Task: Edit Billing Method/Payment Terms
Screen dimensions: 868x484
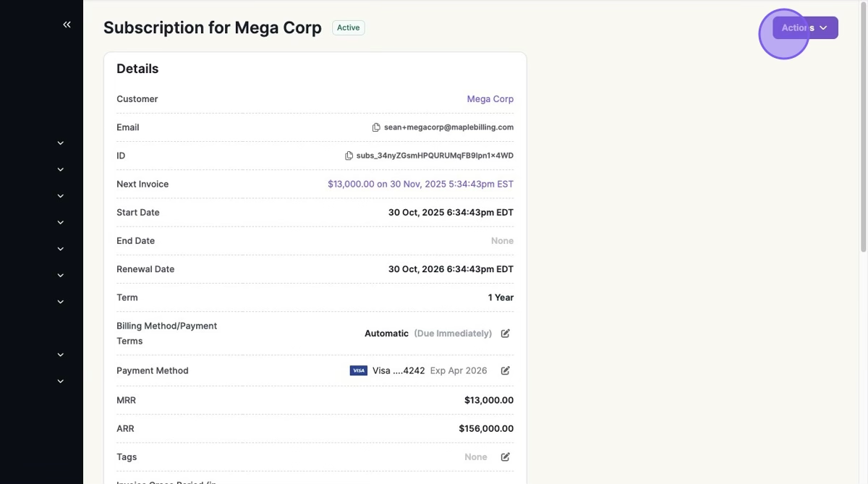Action: point(506,334)
